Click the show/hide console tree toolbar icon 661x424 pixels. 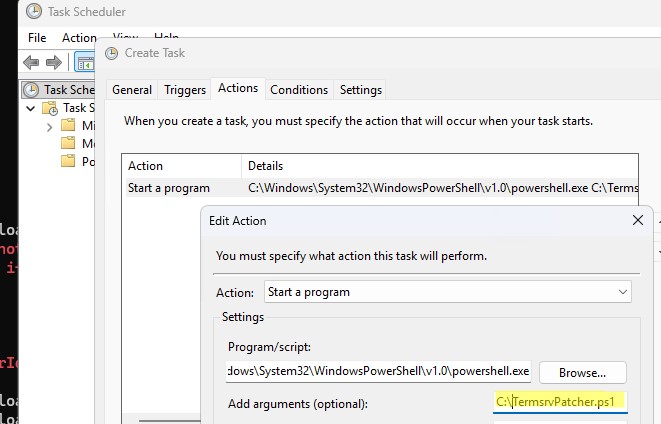point(85,63)
